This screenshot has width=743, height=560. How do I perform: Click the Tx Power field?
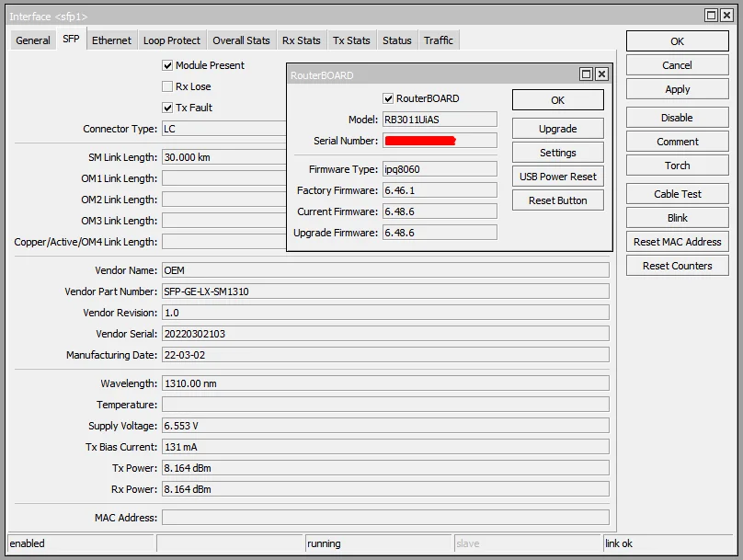click(x=385, y=468)
